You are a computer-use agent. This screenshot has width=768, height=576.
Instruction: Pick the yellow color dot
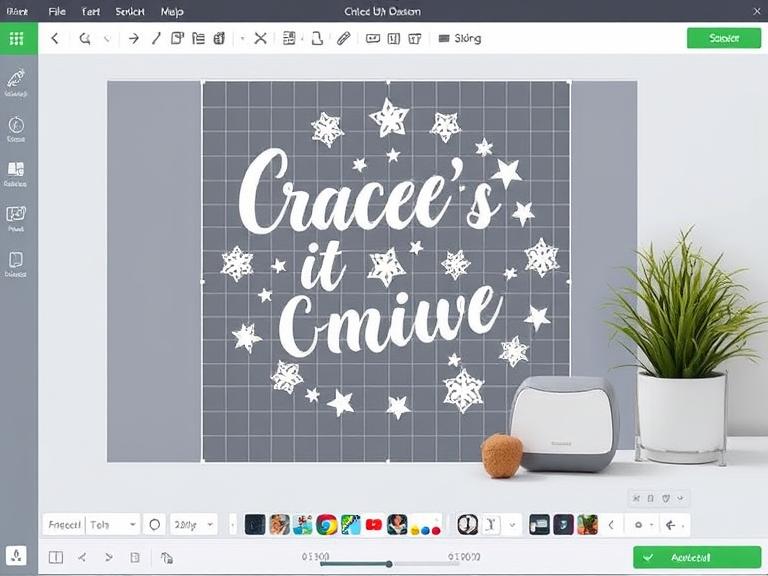point(415,530)
